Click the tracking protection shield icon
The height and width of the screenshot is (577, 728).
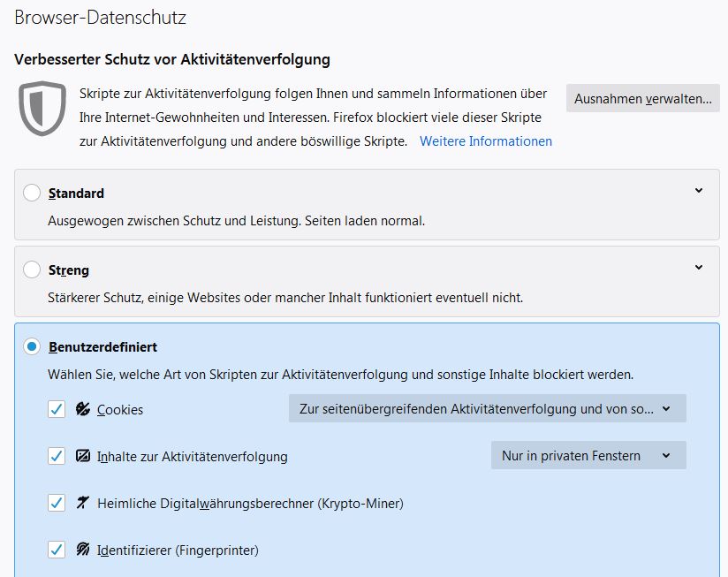pos(42,108)
